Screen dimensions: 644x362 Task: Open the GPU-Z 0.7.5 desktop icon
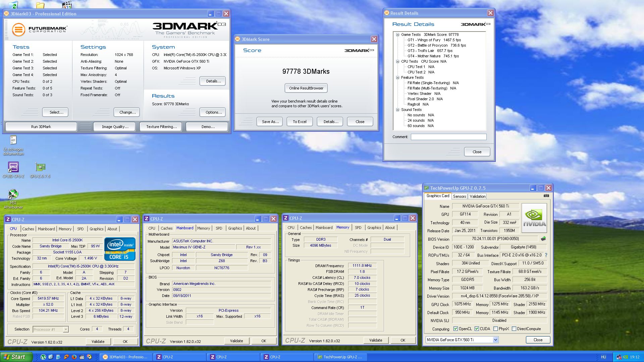point(40,170)
